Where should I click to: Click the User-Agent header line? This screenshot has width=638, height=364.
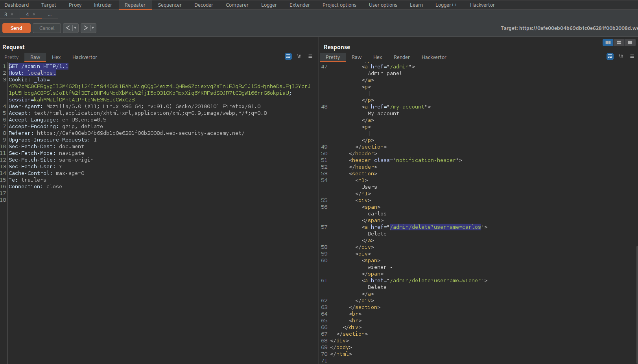tap(135, 107)
